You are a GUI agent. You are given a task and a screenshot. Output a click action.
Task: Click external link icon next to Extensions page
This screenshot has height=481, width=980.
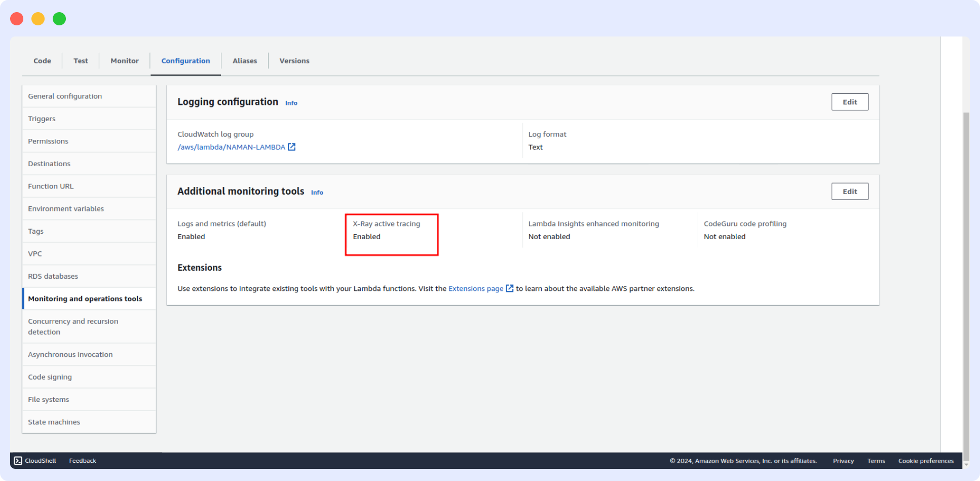510,288
